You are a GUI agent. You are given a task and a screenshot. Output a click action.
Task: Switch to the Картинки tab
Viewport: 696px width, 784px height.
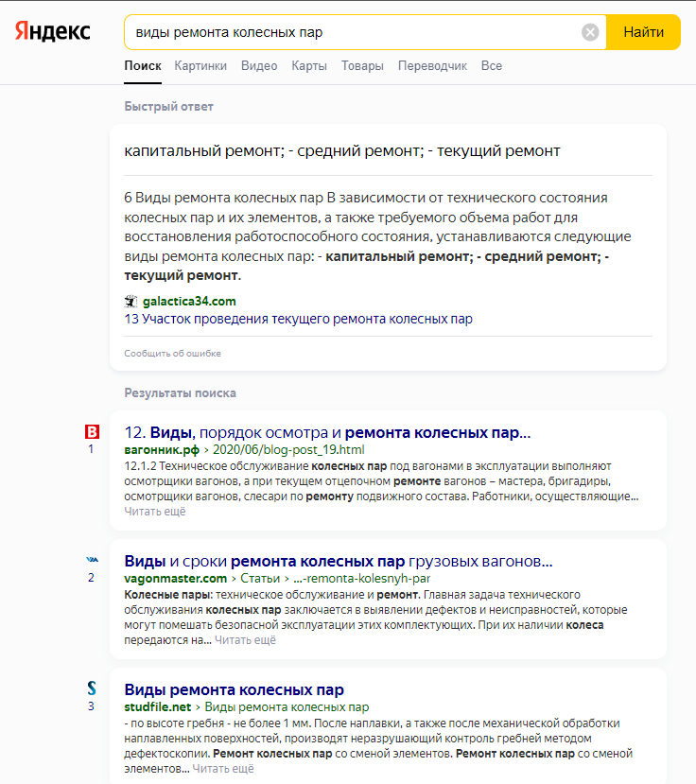[200, 66]
